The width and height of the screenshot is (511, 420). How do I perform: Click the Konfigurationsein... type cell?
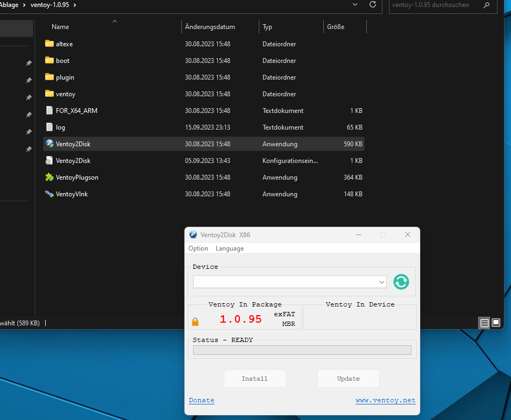[x=290, y=161]
